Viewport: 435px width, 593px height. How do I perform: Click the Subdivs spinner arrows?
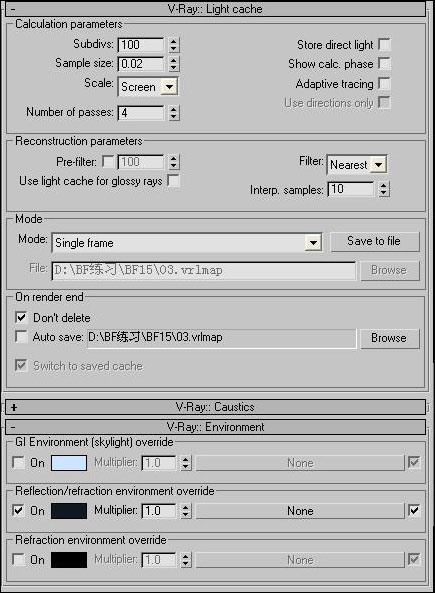pyautogui.click(x=173, y=45)
